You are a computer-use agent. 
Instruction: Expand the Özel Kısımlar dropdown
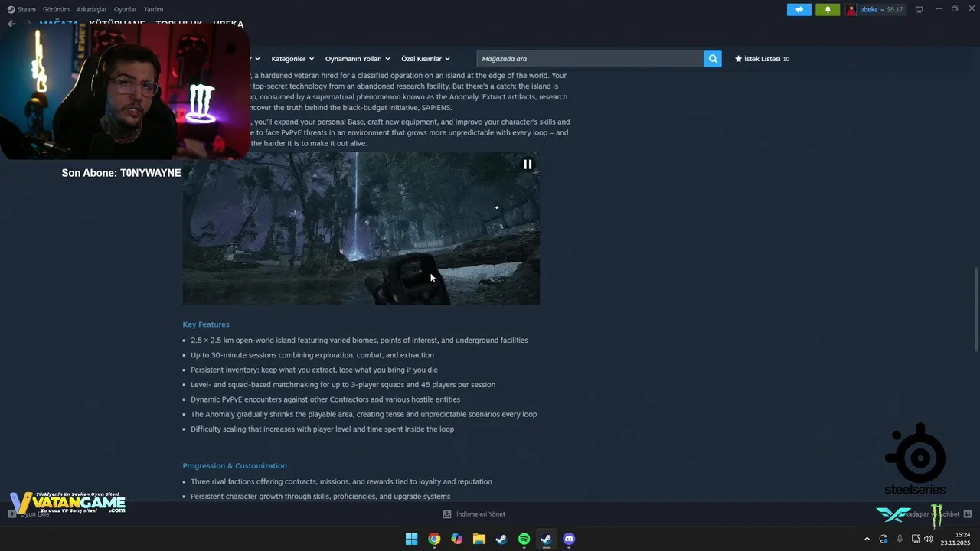coord(426,59)
